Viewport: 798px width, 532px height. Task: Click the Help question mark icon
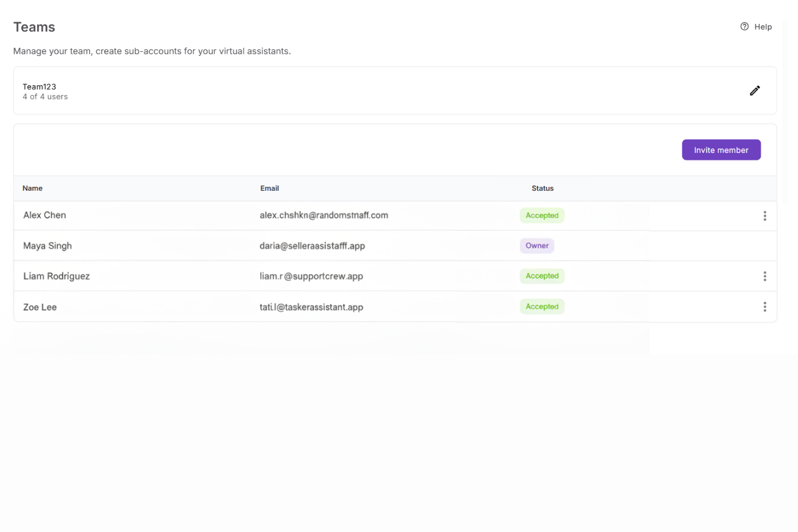click(x=744, y=27)
